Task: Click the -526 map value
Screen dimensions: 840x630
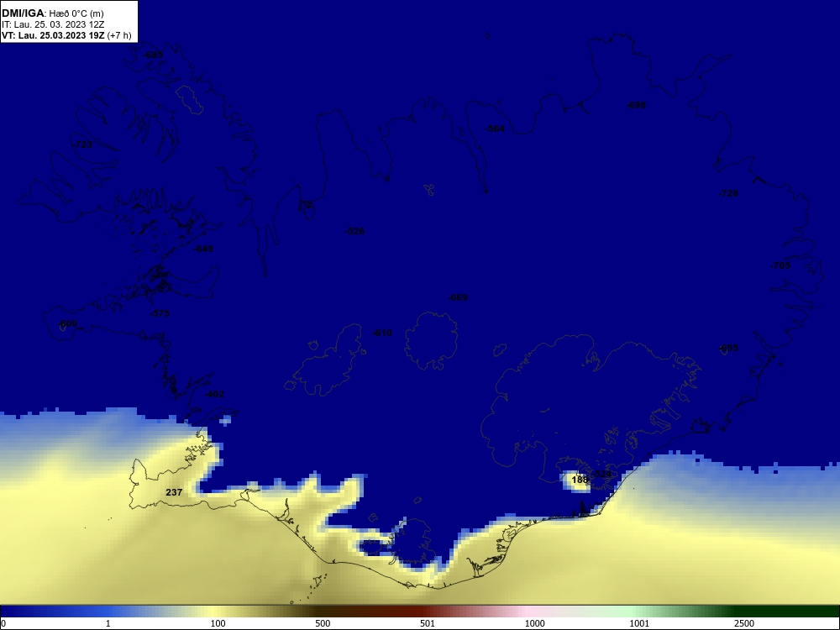Action: (x=354, y=231)
